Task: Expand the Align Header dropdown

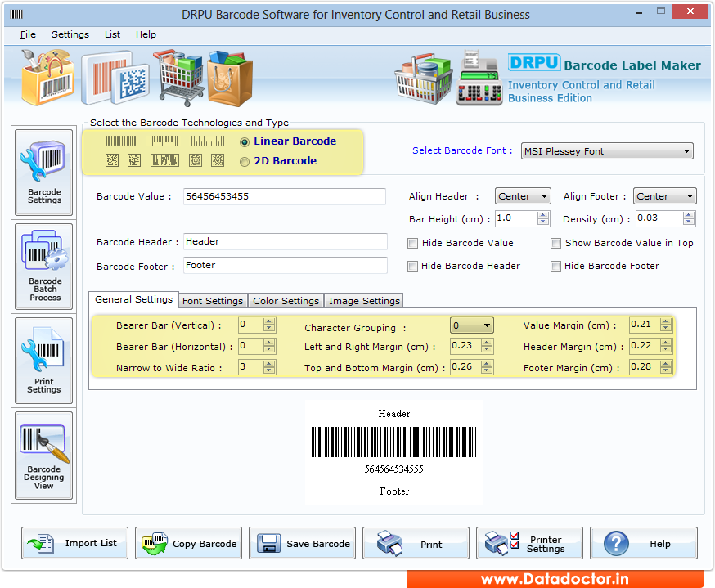Action: click(x=523, y=195)
